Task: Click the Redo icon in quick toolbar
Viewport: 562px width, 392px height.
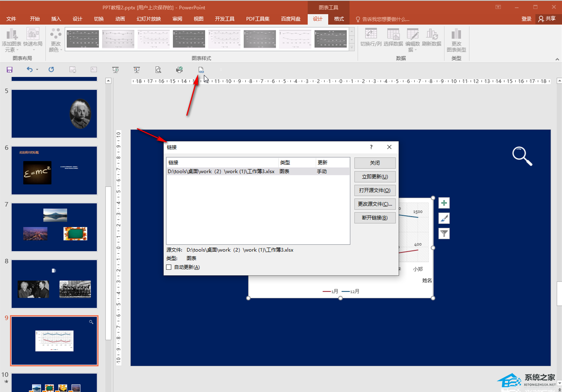Action: 51,70
